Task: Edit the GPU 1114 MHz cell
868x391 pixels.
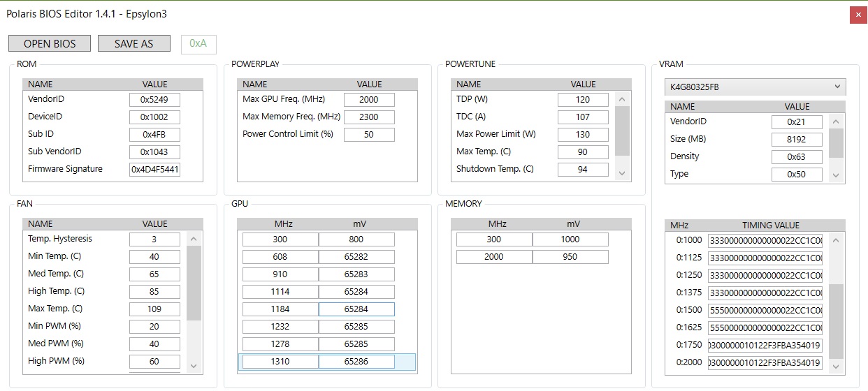Action: pyautogui.click(x=280, y=291)
